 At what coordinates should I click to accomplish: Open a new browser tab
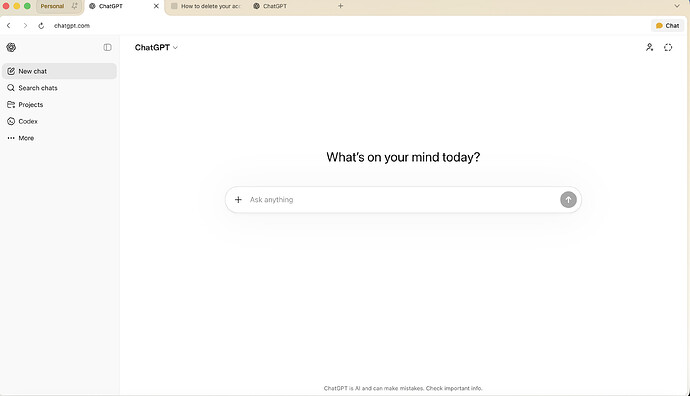tap(340, 6)
